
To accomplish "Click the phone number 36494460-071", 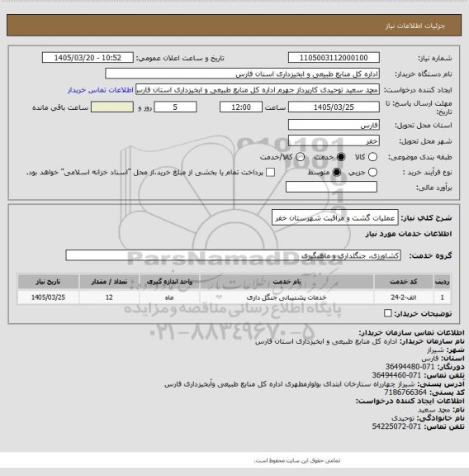I will 396,375.
